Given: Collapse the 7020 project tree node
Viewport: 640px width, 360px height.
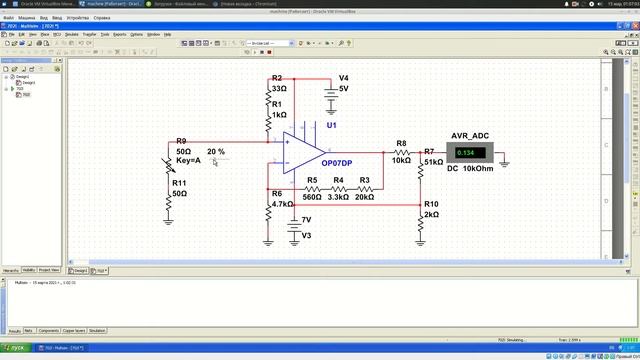Looking at the screenshot, I should pos(6,89).
